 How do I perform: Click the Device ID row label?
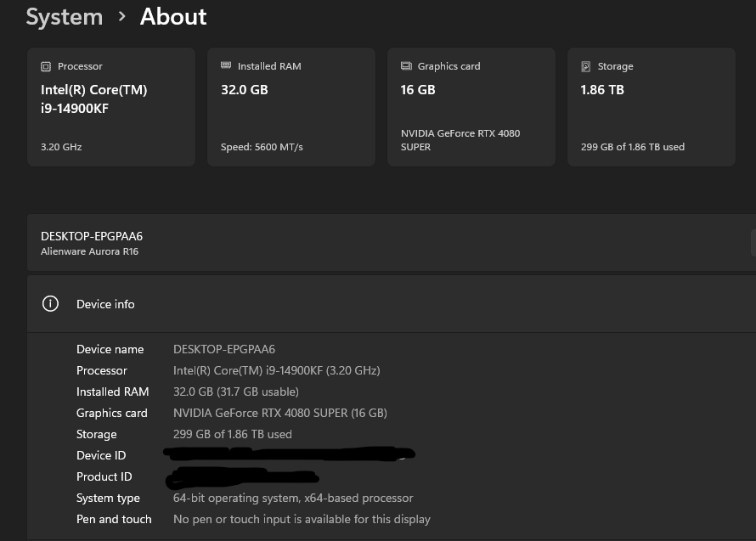[101, 455]
